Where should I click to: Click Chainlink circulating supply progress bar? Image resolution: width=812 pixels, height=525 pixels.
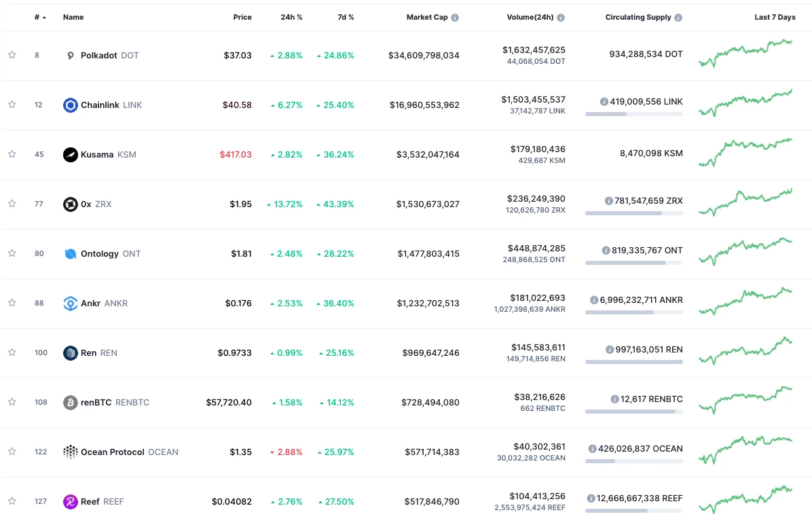point(634,114)
